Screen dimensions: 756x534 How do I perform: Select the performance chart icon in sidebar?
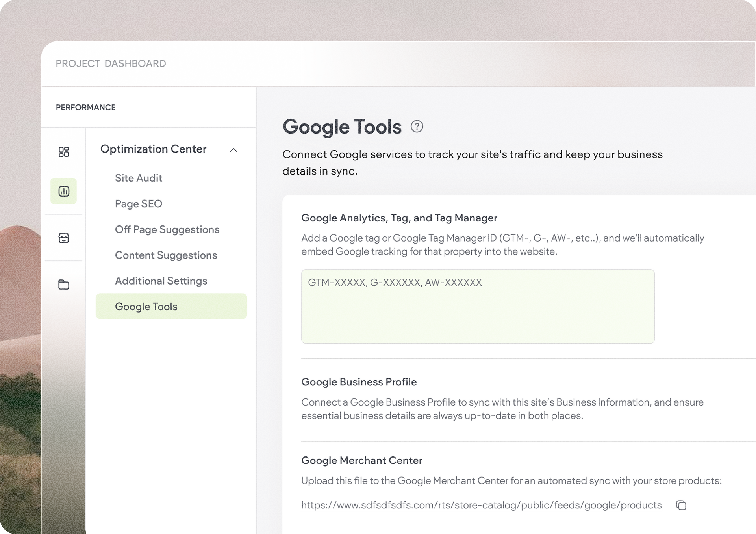click(64, 191)
